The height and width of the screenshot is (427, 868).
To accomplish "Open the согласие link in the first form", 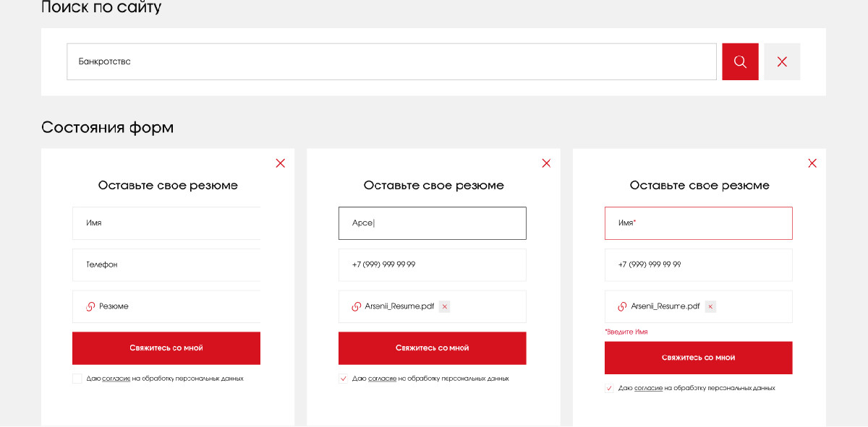I will click(116, 379).
